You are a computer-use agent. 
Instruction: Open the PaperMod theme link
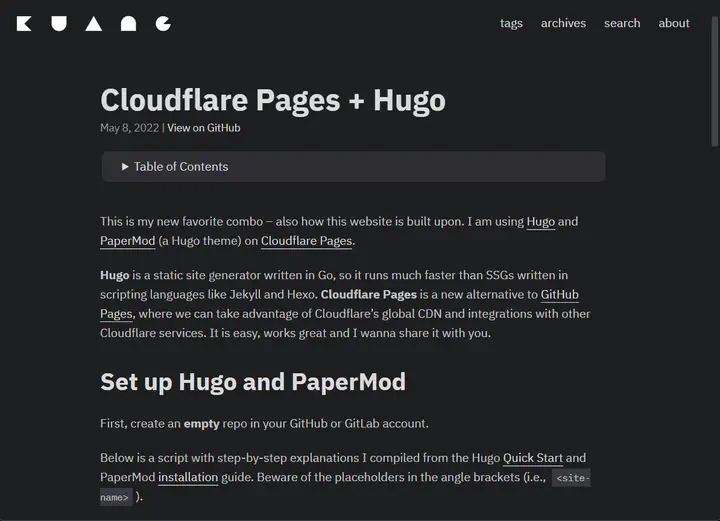coord(128,241)
